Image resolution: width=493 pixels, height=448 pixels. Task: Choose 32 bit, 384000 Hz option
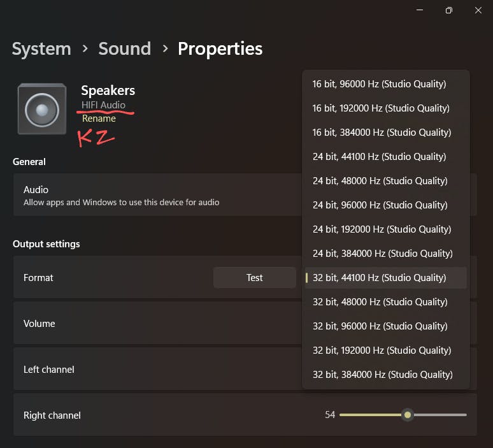[382, 375]
